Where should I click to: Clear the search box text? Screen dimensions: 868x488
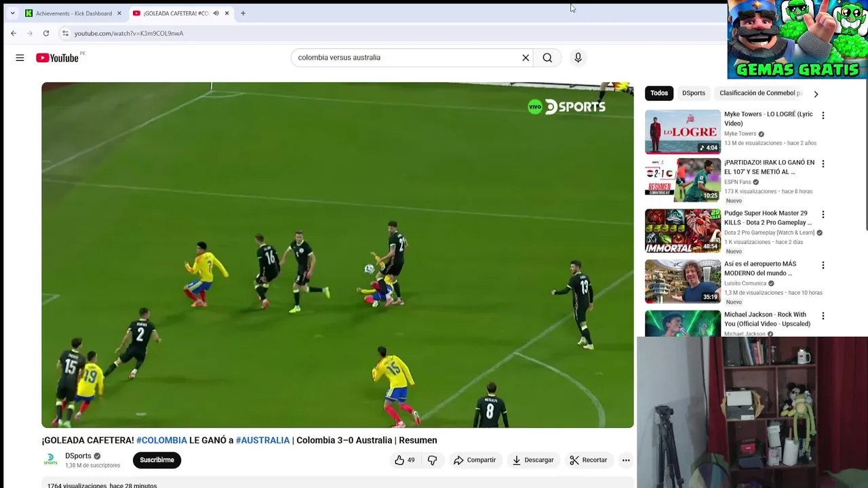(526, 58)
